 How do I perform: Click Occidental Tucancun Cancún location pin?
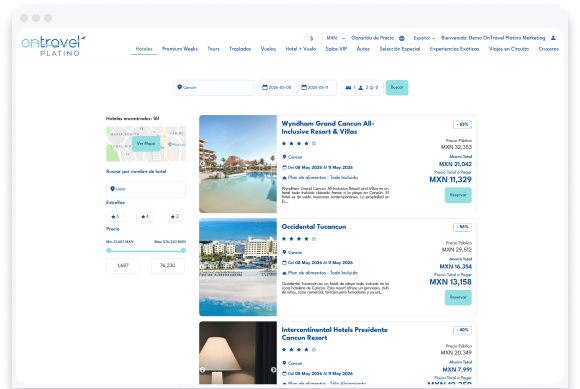[x=284, y=252]
